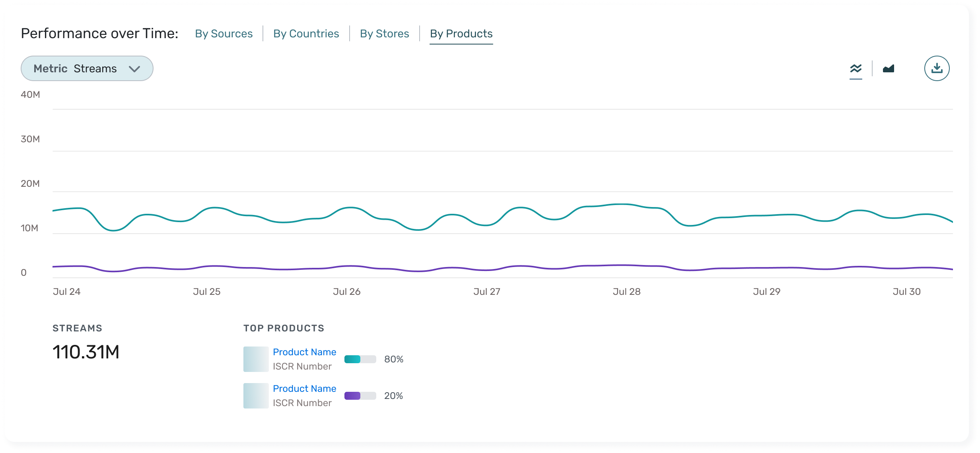Click second product thumbnail image
Viewport: 980px width, 453px height.
click(x=256, y=396)
